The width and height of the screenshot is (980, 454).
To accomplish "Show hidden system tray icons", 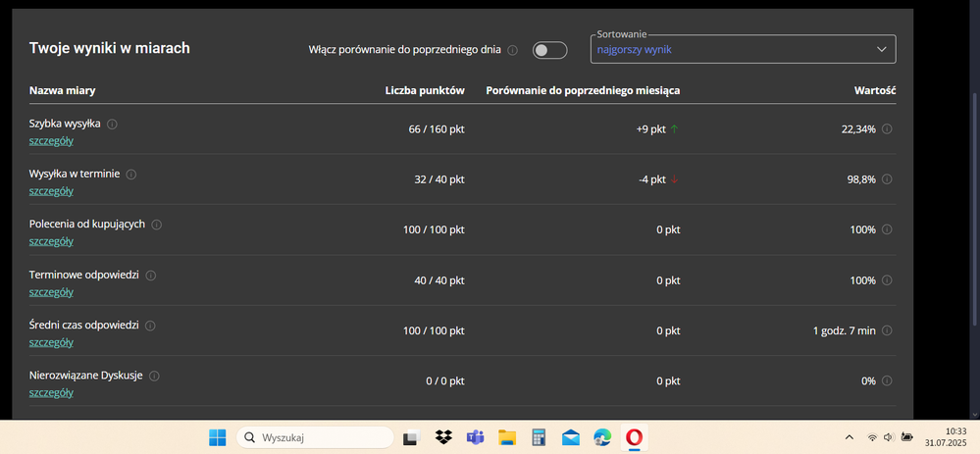I will coord(849,437).
